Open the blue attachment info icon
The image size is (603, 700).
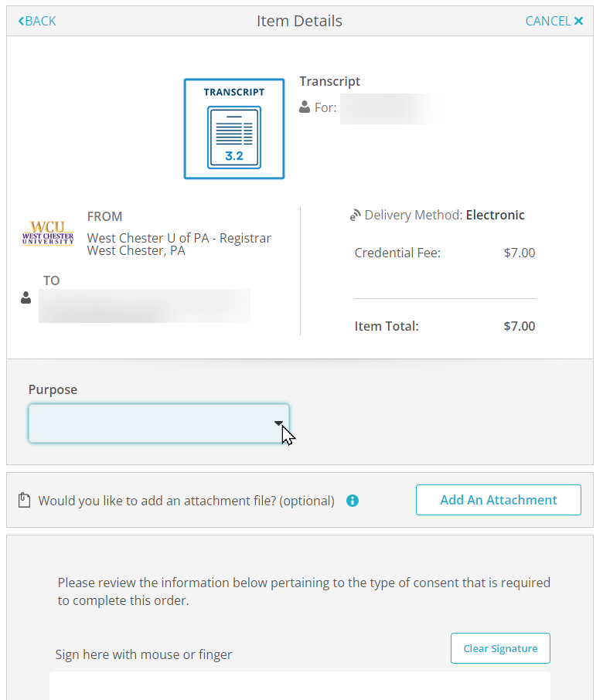(x=353, y=501)
